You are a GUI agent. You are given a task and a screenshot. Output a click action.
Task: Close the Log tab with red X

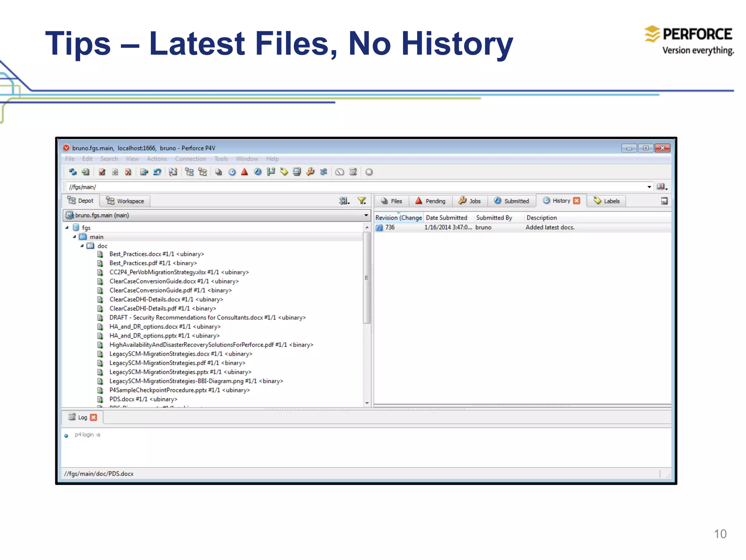click(x=94, y=418)
